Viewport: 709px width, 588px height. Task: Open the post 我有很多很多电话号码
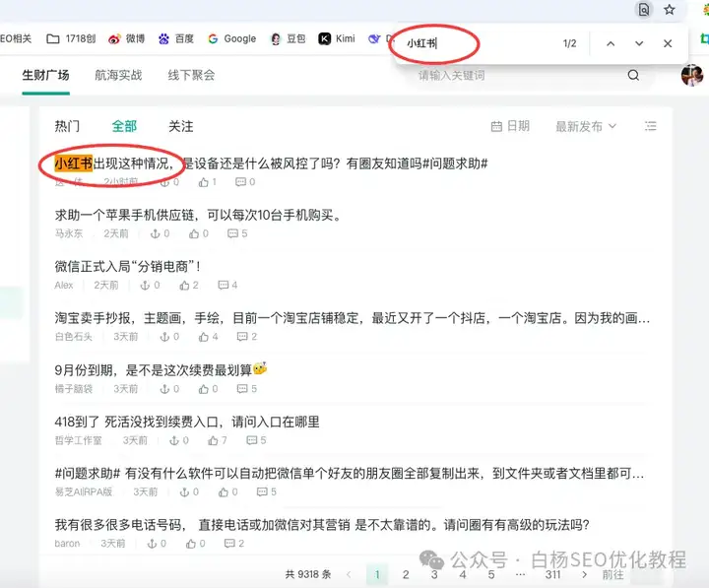(322, 525)
